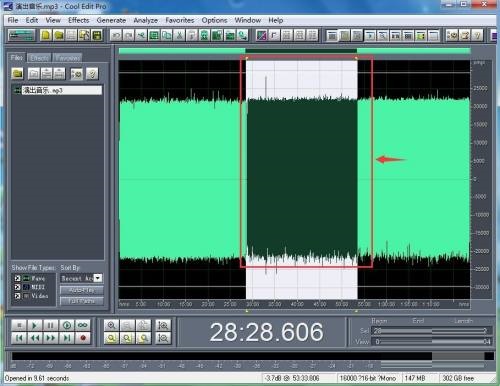This screenshot has height=386, width=500.
Task: Close the Cool Edit Pro window
Action: pyautogui.click(x=484, y=4)
